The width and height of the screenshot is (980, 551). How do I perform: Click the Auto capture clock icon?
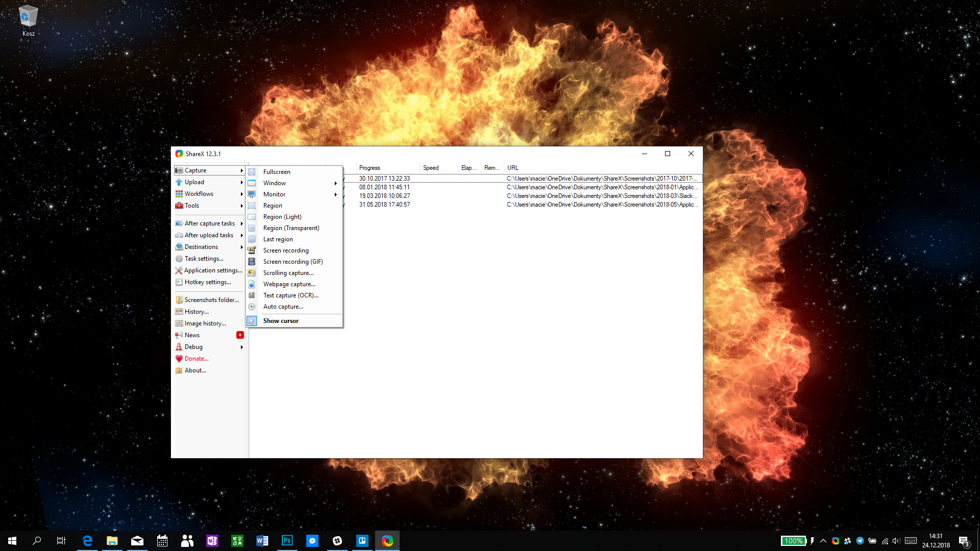point(252,307)
